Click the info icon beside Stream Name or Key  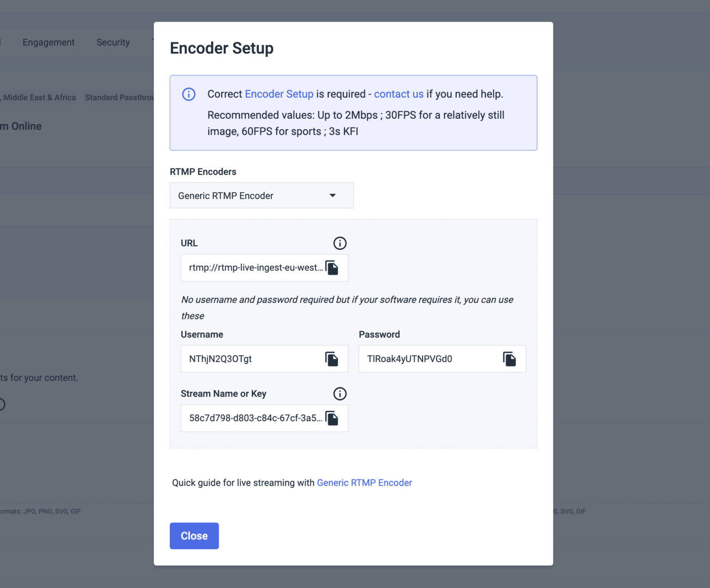tap(340, 394)
